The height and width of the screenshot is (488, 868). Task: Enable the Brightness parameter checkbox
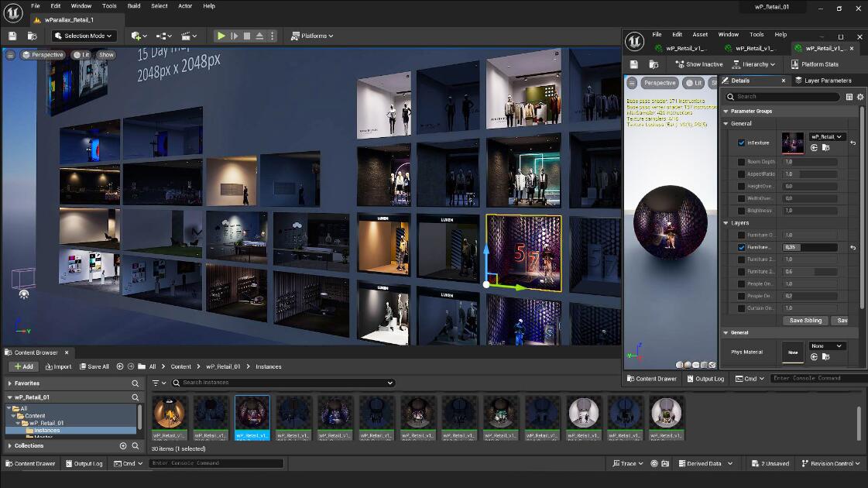[x=741, y=211]
